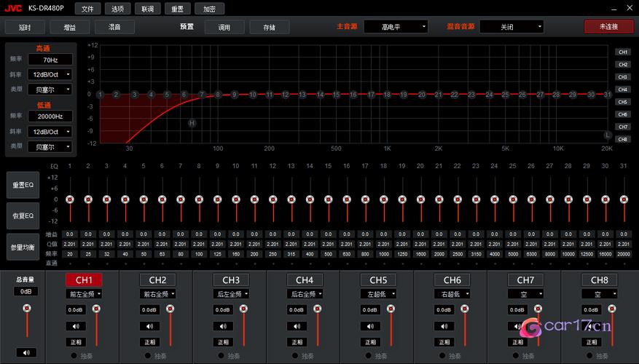Enable the CH4 solo (独奏) radio button
This screenshot has height=364, width=639.
294,356
